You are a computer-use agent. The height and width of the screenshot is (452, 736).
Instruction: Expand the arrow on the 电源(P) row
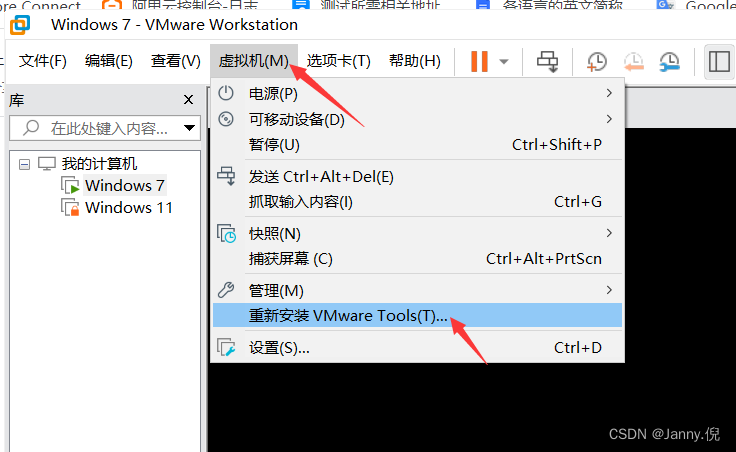(x=609, y=93)
